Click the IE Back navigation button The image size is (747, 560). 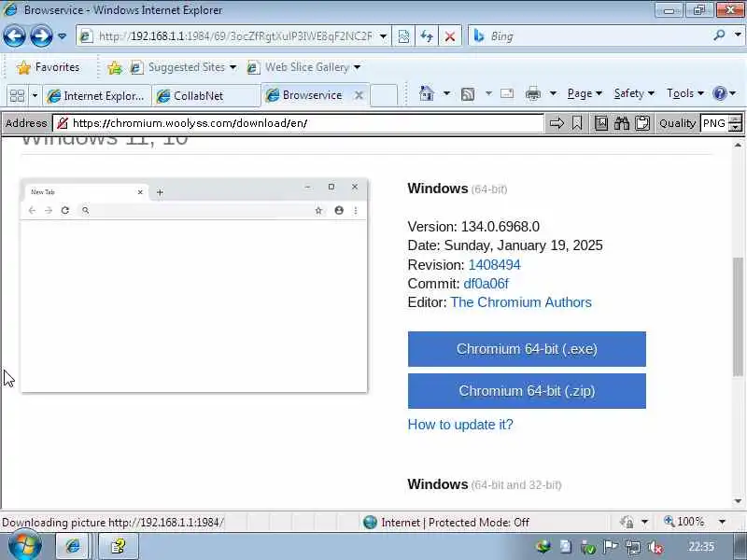tap(14, 36)
